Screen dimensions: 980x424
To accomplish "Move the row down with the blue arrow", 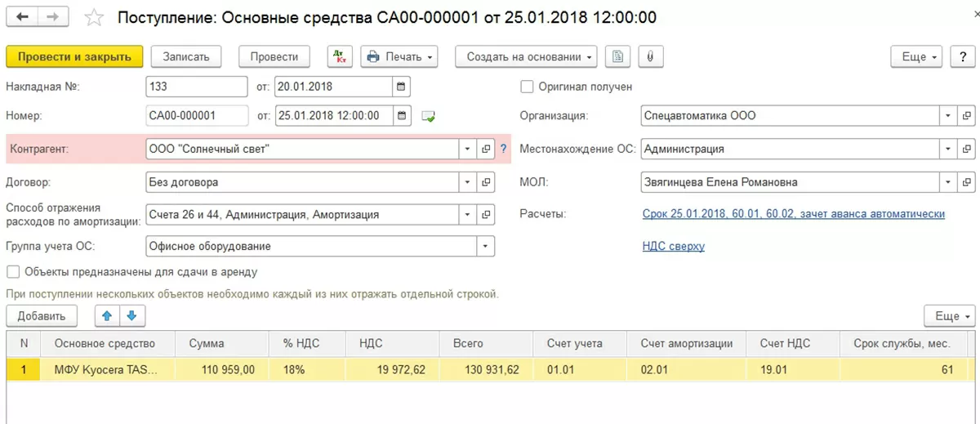I will point(131,315).
